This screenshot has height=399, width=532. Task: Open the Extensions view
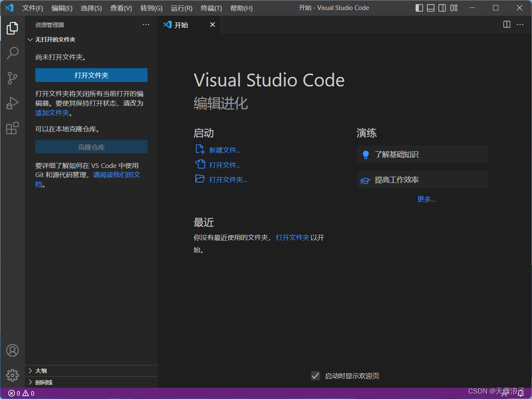(x=12, y=128)
